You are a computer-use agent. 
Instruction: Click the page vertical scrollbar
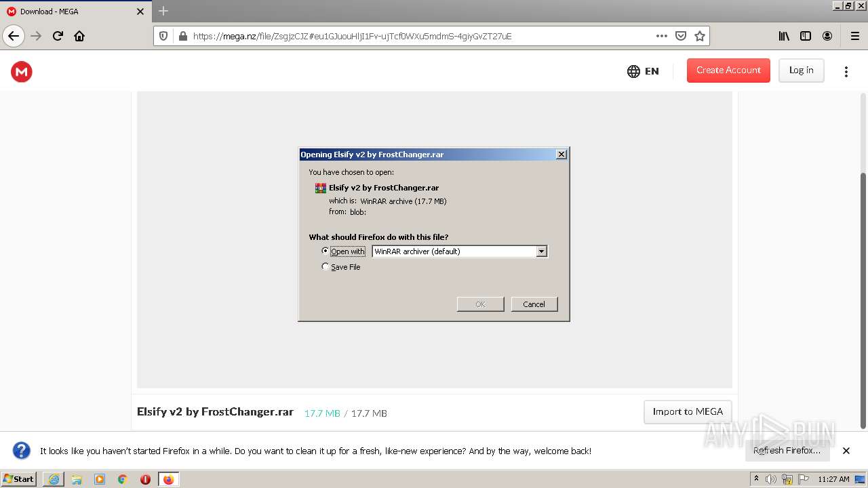coord(863,301)
